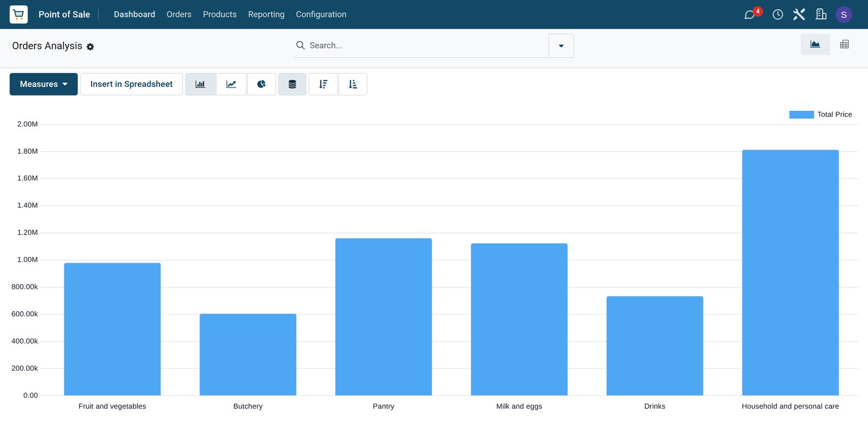This screenshot has height=422, width=868.
Task: Click the Point of Sale title
Action: point(64,14)
